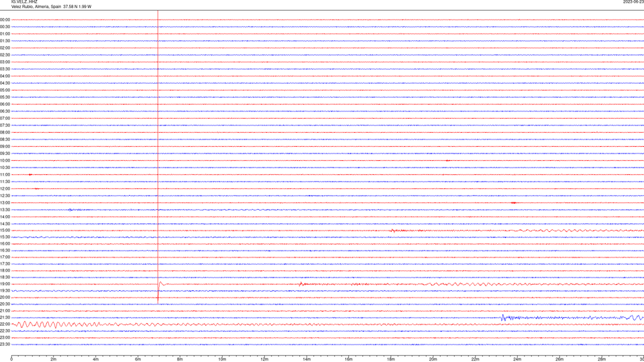Select the 07:00 trace time label
Image resolution: width=644 pixels, height=362 pixels.
[5, 118]
